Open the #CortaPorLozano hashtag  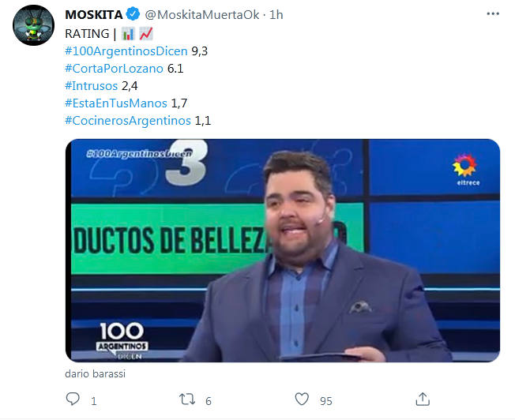[114, 69]
